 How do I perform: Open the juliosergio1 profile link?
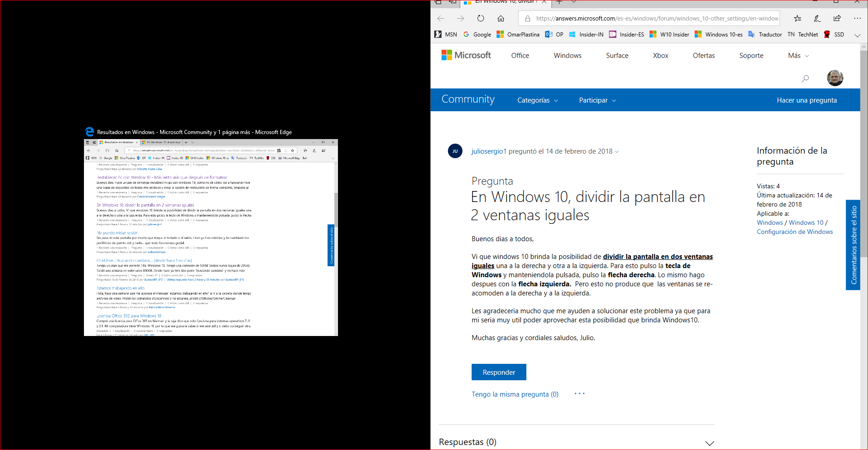point(489,151)
